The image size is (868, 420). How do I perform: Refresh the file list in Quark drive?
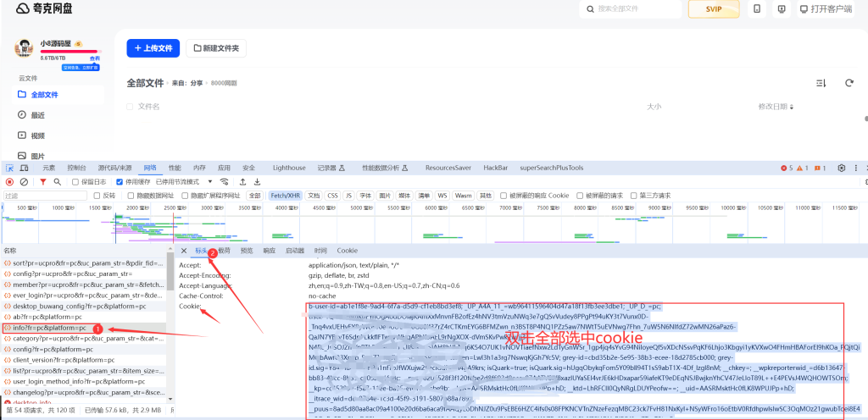click(849, 83)
